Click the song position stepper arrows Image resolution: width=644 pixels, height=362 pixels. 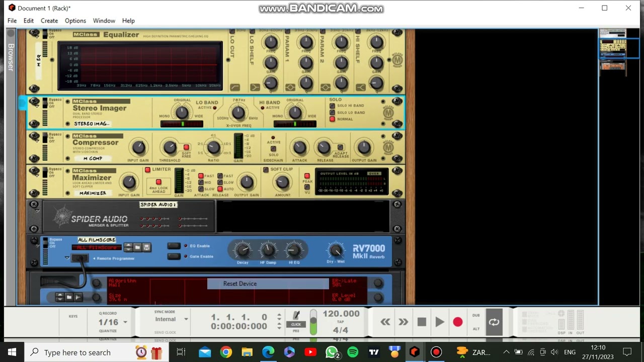coord(279,317)
